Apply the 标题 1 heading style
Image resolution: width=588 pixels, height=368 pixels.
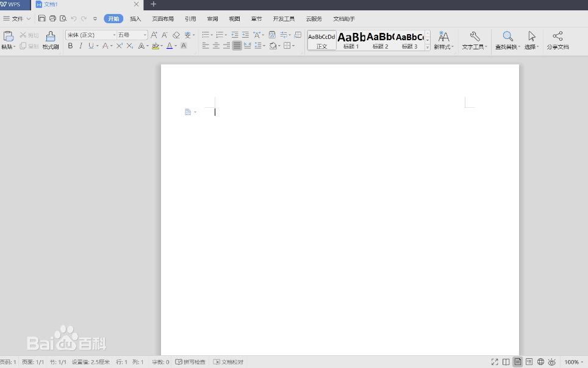coord(351,40)
